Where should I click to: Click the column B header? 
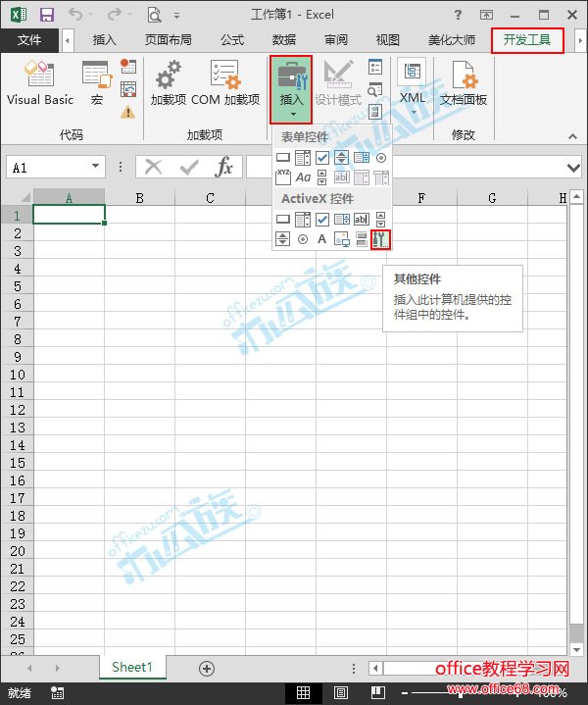(x=140, y=198)
